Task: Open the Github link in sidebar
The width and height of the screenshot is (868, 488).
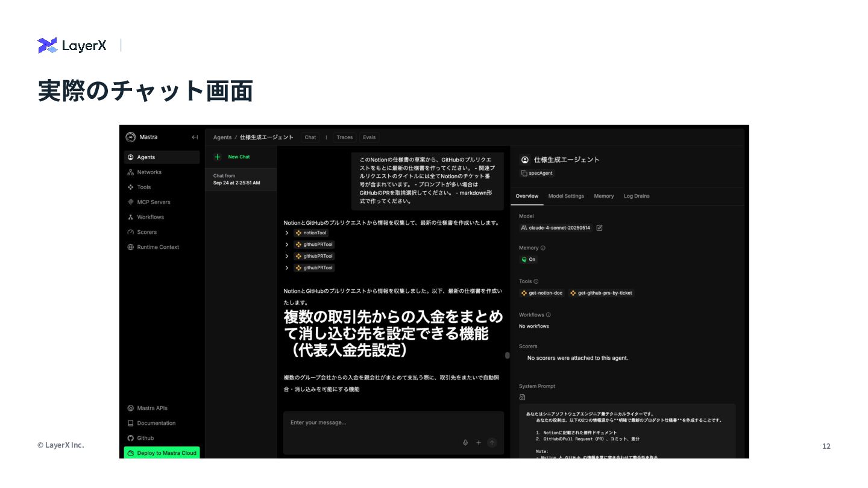Action: pyautogui.click(x=162, y=438)
